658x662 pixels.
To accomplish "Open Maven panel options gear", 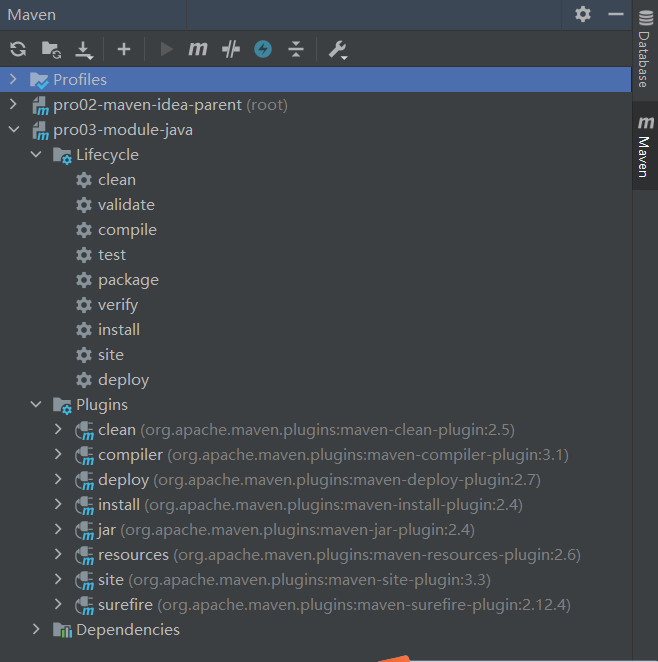I will 583,14.
